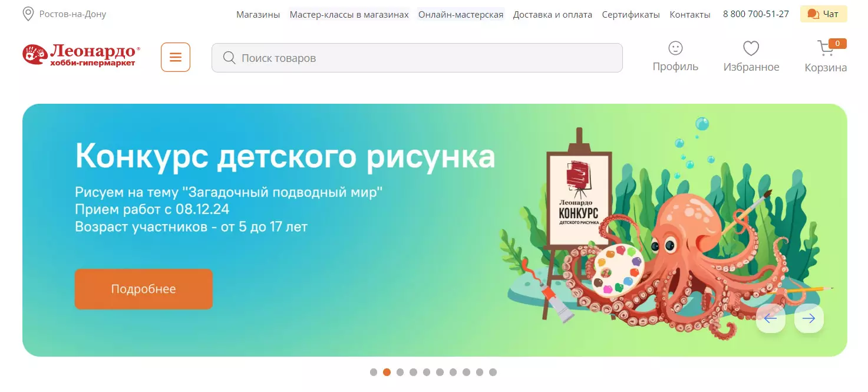Click the Подробнее banner button

[x=143, y=289]
